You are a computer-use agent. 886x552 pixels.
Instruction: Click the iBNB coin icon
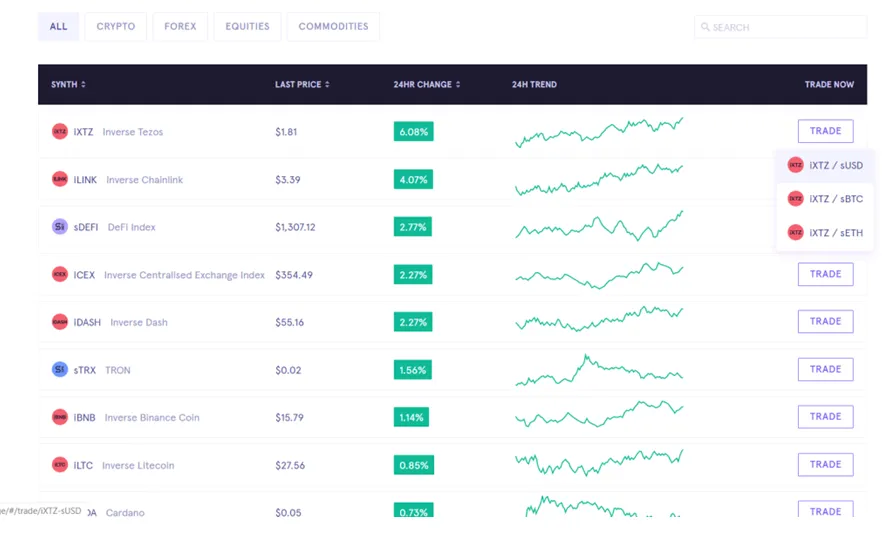click(x=59, y=417)
